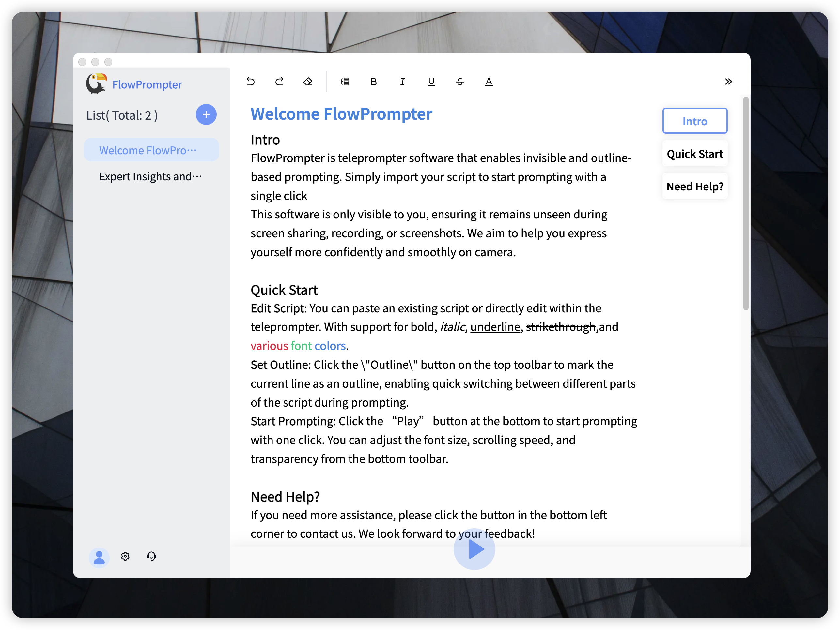Contact support via the headset icon
Viewport: 840px width, 630px height.
(151, 556)
